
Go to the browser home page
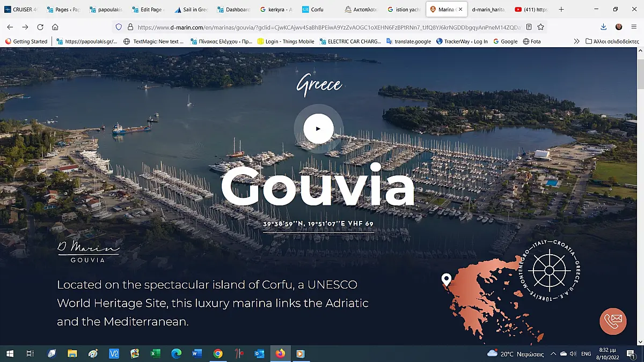pyautogui.click(x=55, y=27)
